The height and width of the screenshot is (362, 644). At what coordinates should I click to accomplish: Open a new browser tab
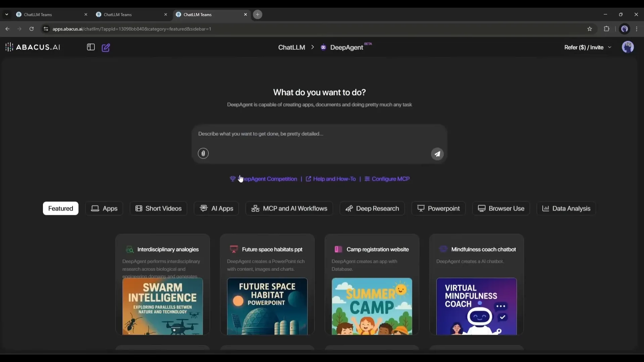pos(258,14)
